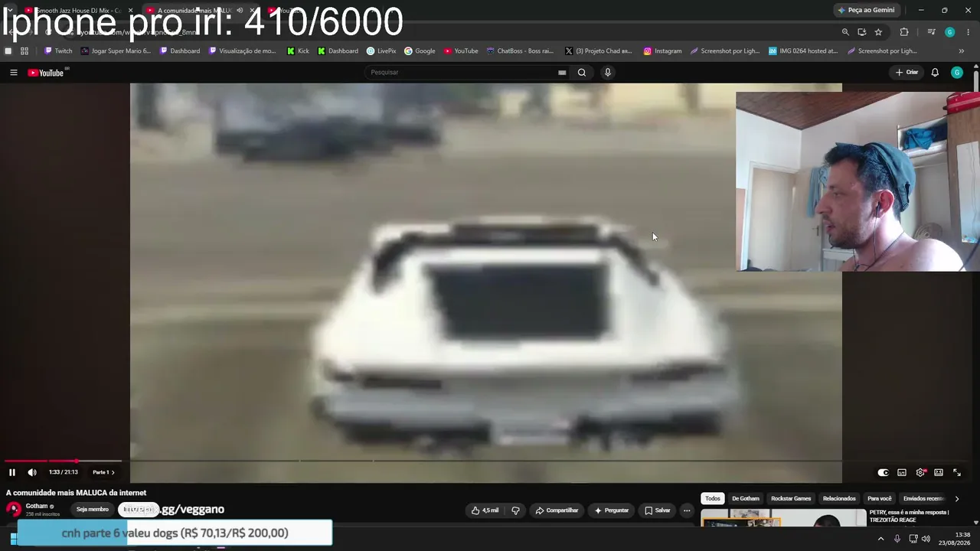Viewport: 980px width, 551px height.
Task: Pause the video playback
Action: 12,472
